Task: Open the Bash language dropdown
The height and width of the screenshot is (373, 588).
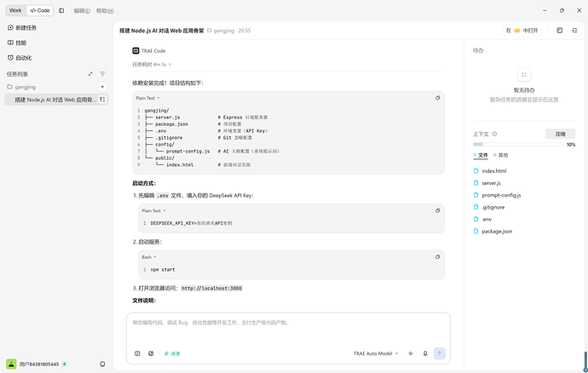Action: point(149,257)
